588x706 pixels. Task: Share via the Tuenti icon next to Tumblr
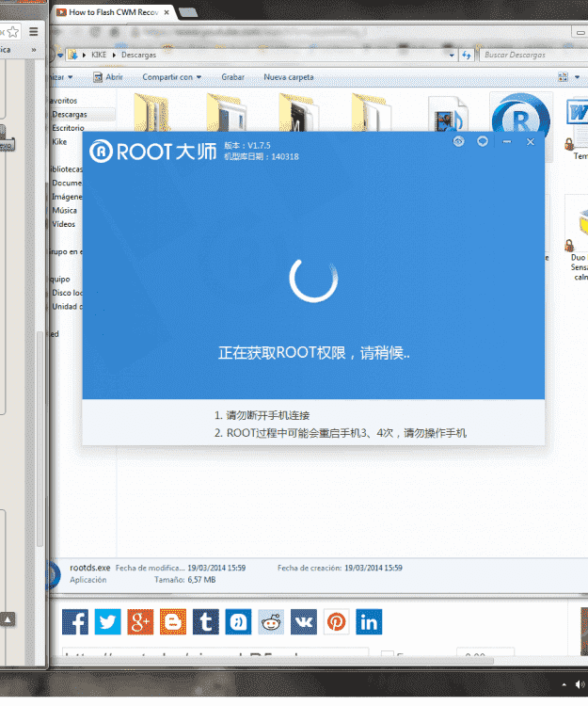(238, 622)
